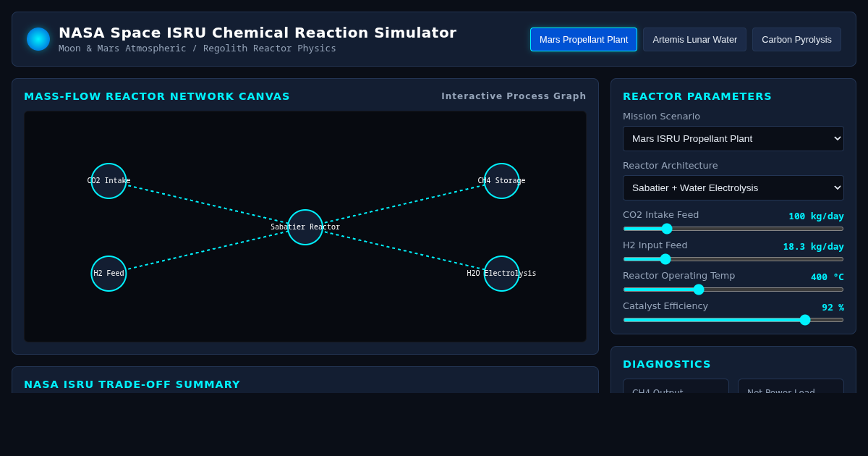This screenshot has height=456, width=868.
Task: Click the Mass-Flow Reactor Network Canvas heading
Action: pos(157,96)
